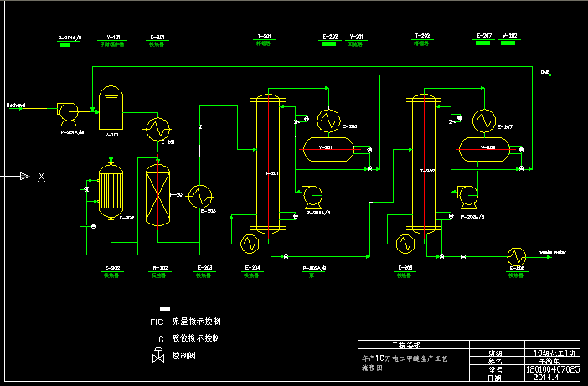Click the V-101 vessel symbol
Image resolution: width=588 pixels, height=386 pixels.
pos(111,103)
